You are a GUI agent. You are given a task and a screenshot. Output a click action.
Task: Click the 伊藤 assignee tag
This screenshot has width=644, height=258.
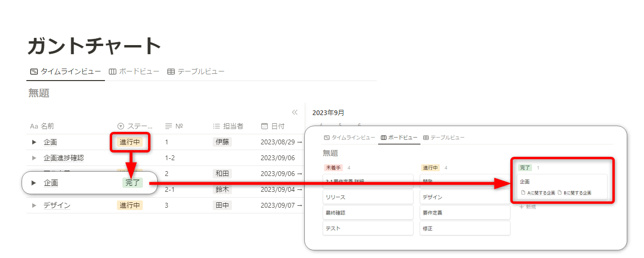[x=222, y=142]
